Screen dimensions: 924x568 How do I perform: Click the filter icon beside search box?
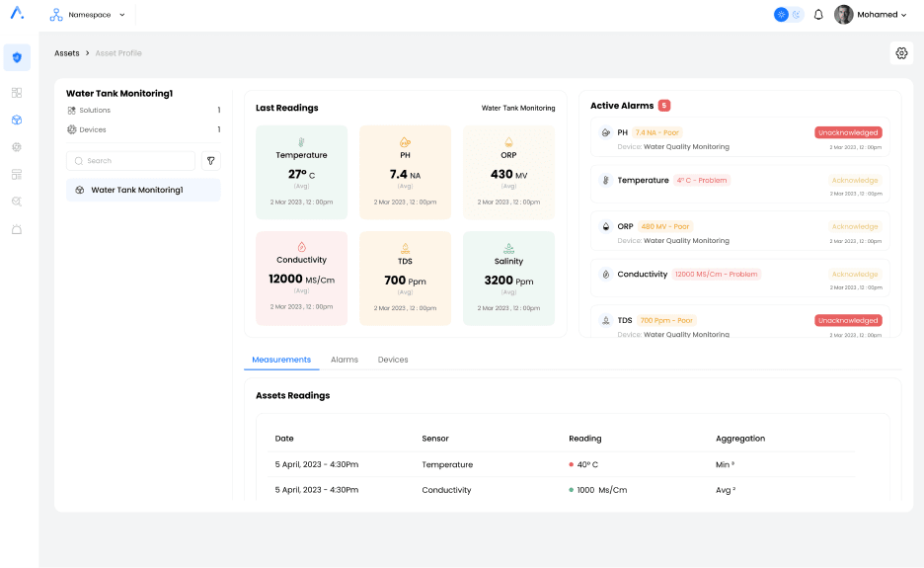pyautogui.click(x=210, y=160)
